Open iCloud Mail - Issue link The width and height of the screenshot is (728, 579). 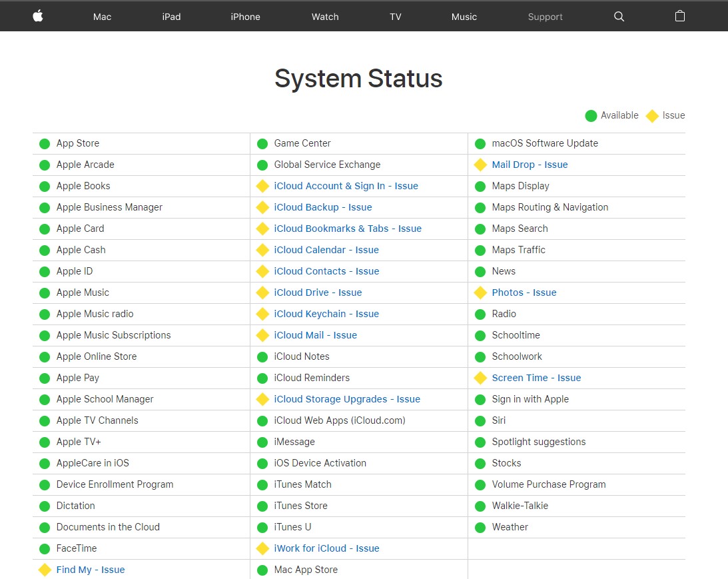point(315,335)
